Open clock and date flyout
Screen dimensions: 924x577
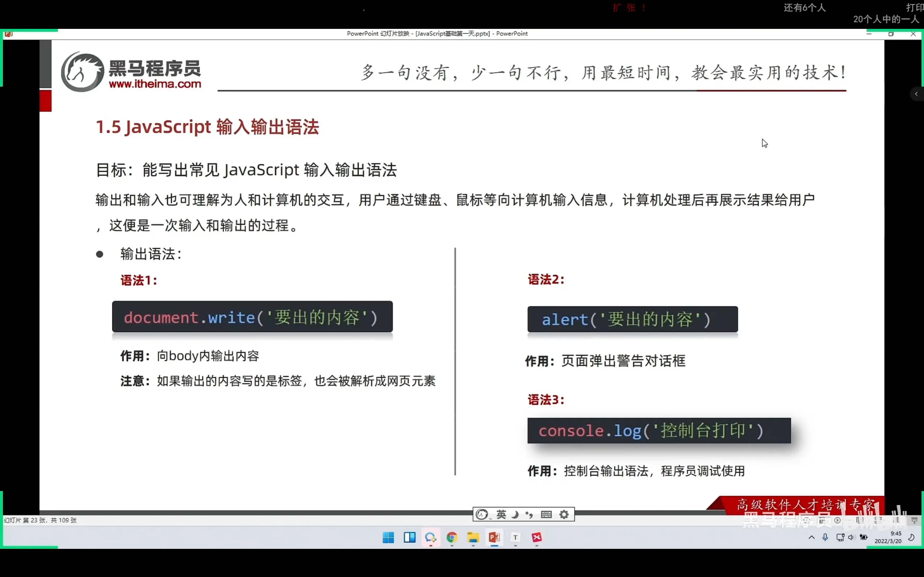click(888, 537)
